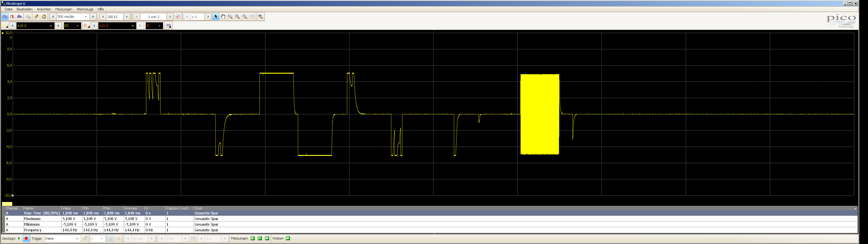
Task: Click the home icon in toolbar
Action: [44, 16]
